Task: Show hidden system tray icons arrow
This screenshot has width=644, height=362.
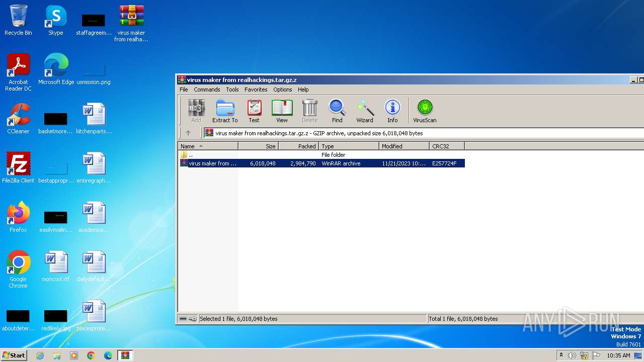Action: pyautogui.click(x=561, y=355)
